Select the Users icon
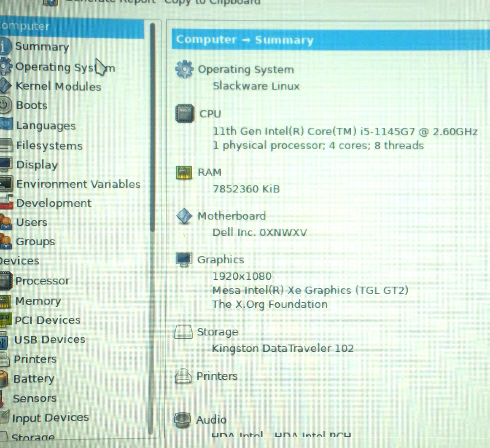Screen dimensions: 490x448 click(6, 222)
